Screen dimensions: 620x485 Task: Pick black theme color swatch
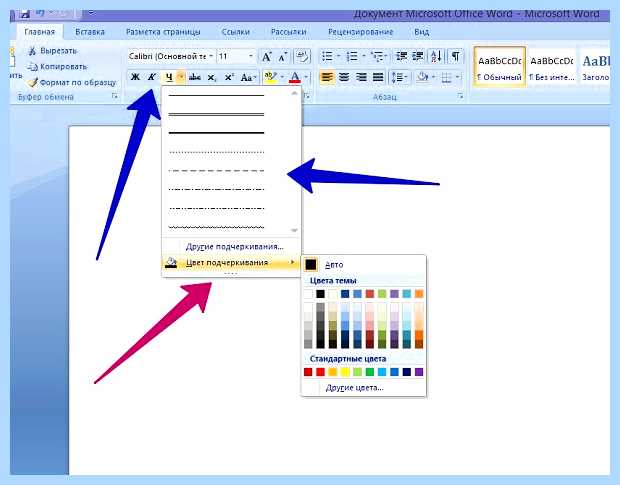click(320, 294)
